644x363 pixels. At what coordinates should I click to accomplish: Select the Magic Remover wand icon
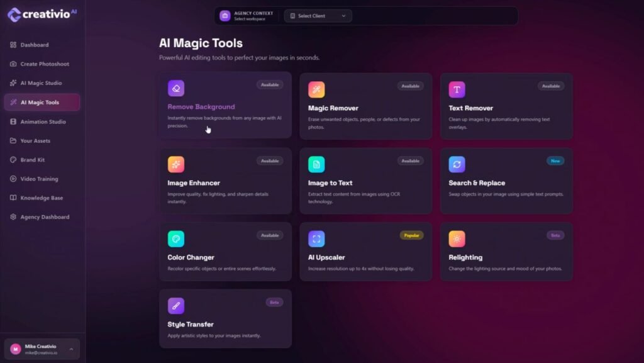click(x=316, y=90)
